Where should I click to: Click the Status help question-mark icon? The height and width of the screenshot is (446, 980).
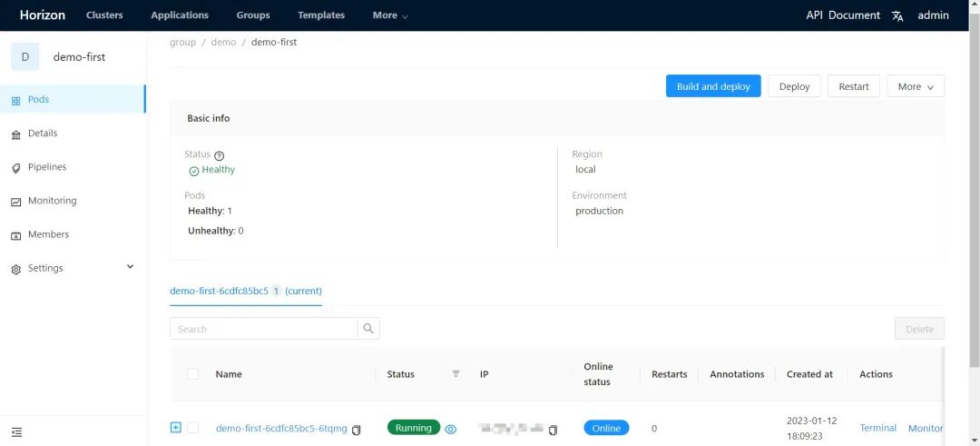coord(219,155)
